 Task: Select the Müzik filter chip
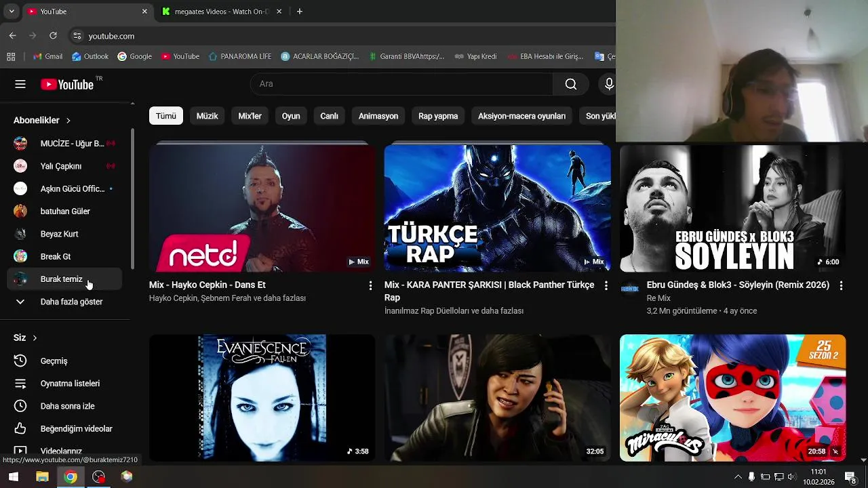tap(207, 116)
